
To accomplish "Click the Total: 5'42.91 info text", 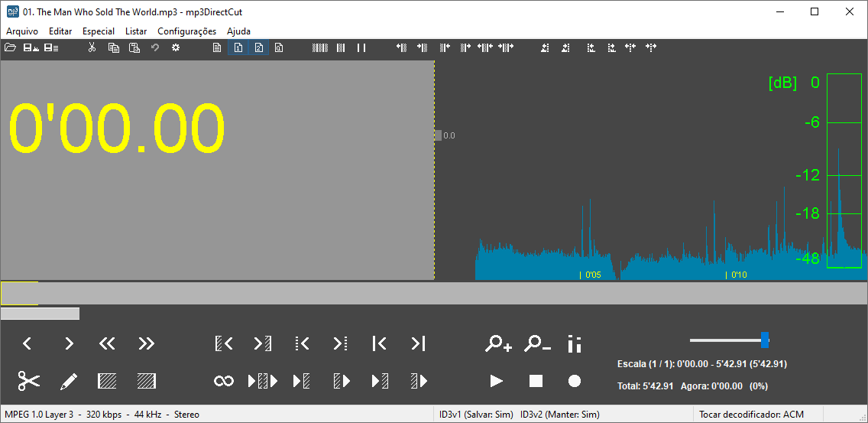I will pyautogui.click(x=645, y=386).
